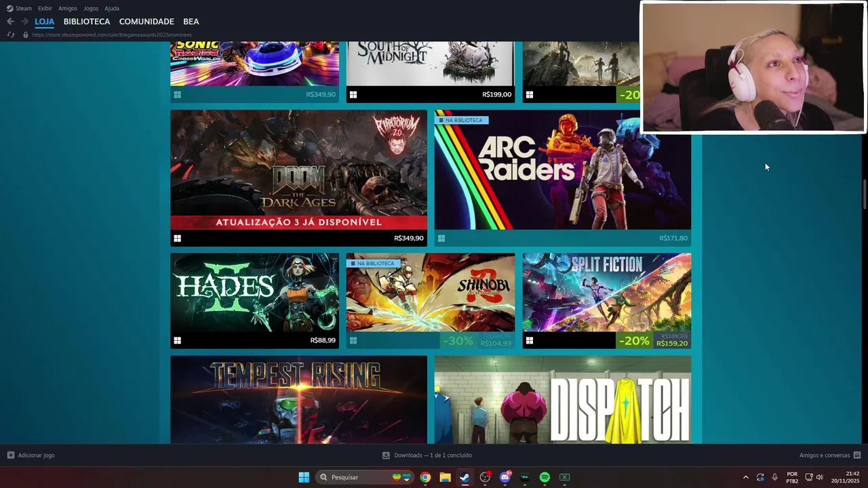Click the Windows platform icon under ARC Raiders
This screenshot has width=868, height=488.
(441, 239)
